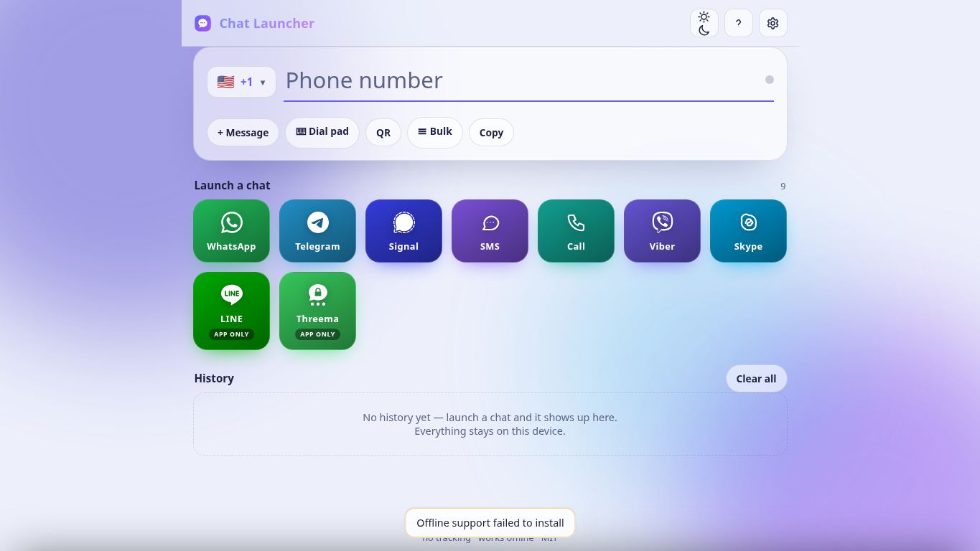Launch Viber chat
Image resolution: width=980 pixels, height=551 pixels.
[662, 231]
